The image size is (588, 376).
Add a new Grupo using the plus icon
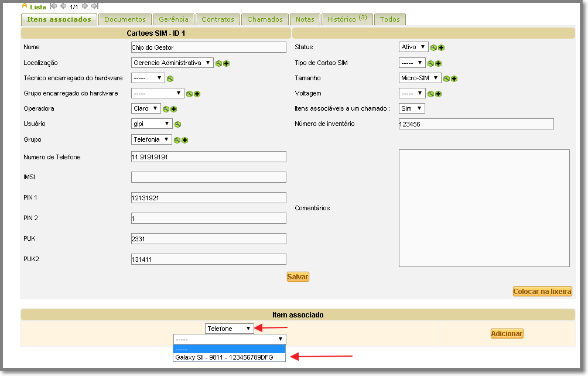(184, 139)
